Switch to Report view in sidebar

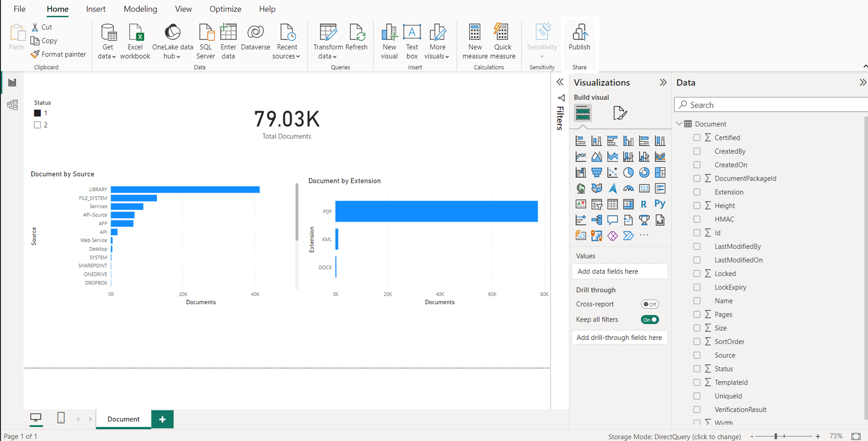click(x=12, y=83)
